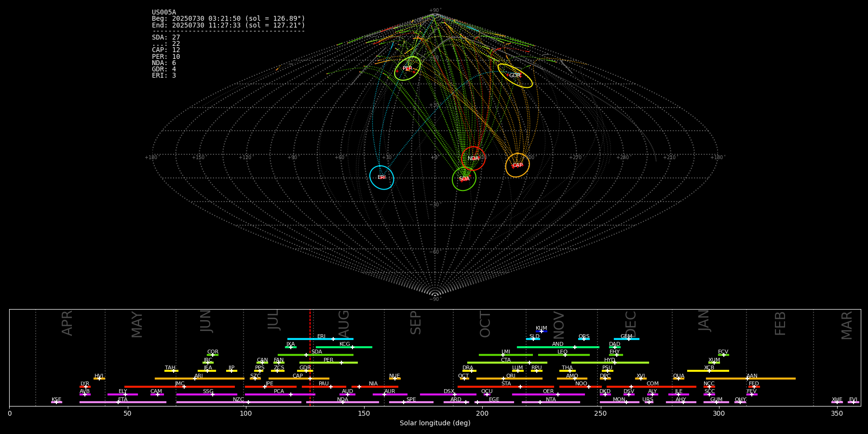Click the green SDA radiant circle on map
The image size is (868, 434).
pyautogui.click(x=464, y=178)
